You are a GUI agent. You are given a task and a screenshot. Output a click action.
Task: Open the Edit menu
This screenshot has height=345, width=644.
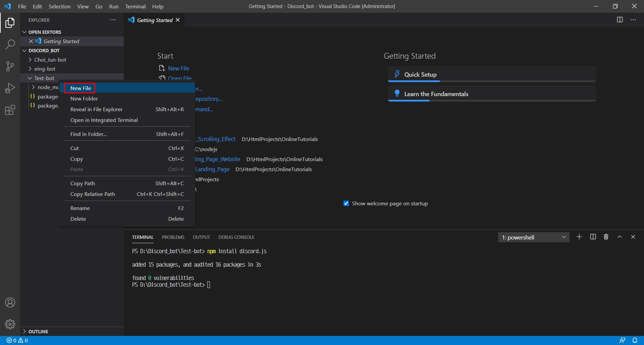pos(37,6)
